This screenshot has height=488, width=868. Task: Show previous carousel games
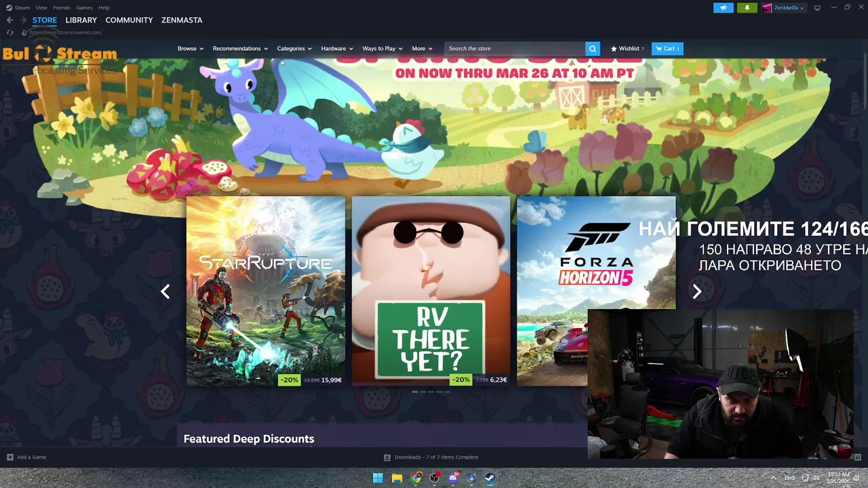tap(165, 291)
